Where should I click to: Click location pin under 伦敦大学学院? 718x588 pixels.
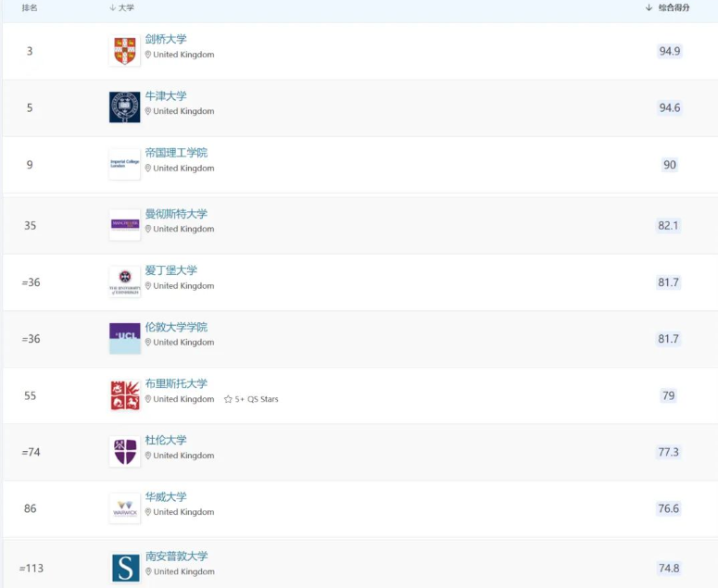pyautogui.click(x=148, y=343)
